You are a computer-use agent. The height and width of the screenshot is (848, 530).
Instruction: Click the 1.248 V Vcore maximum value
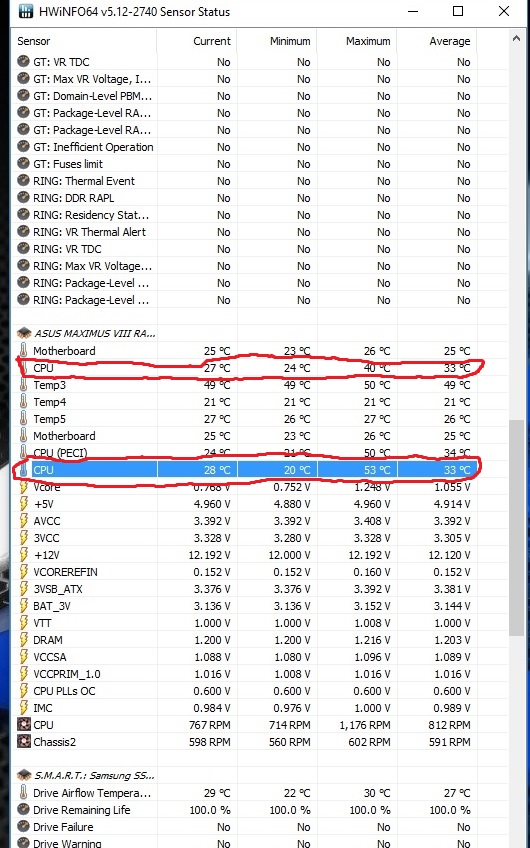pyautogui.click(x=372, y=487)
